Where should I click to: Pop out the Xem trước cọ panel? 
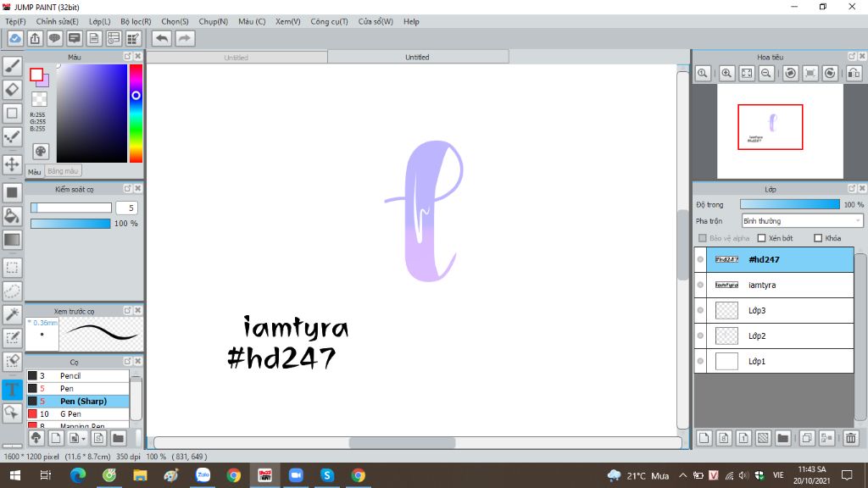[127, 310]
